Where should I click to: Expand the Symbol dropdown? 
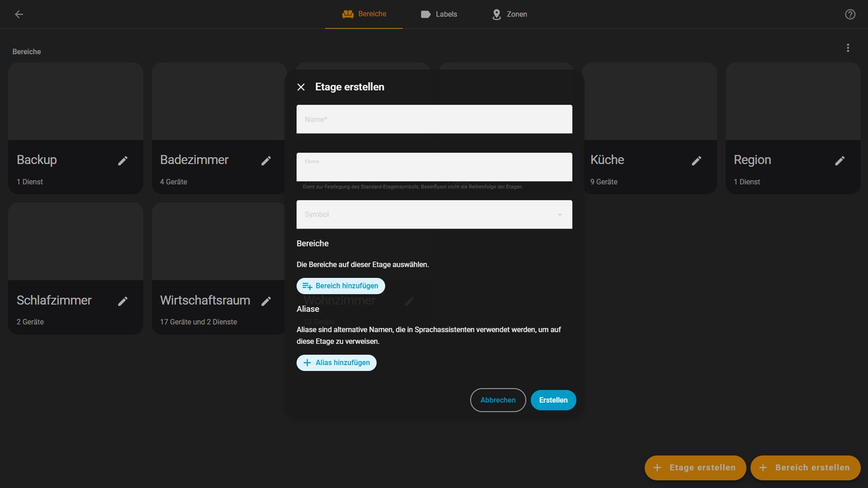(x=434, y=215)
